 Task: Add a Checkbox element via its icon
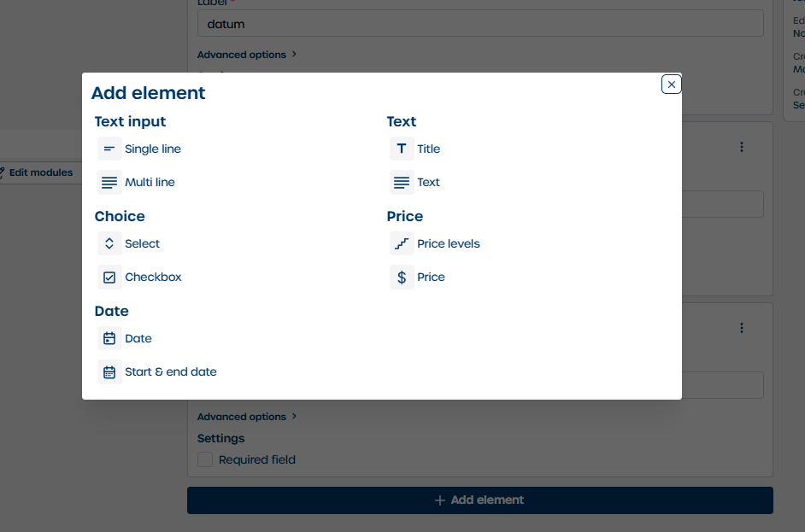[109, 277]
